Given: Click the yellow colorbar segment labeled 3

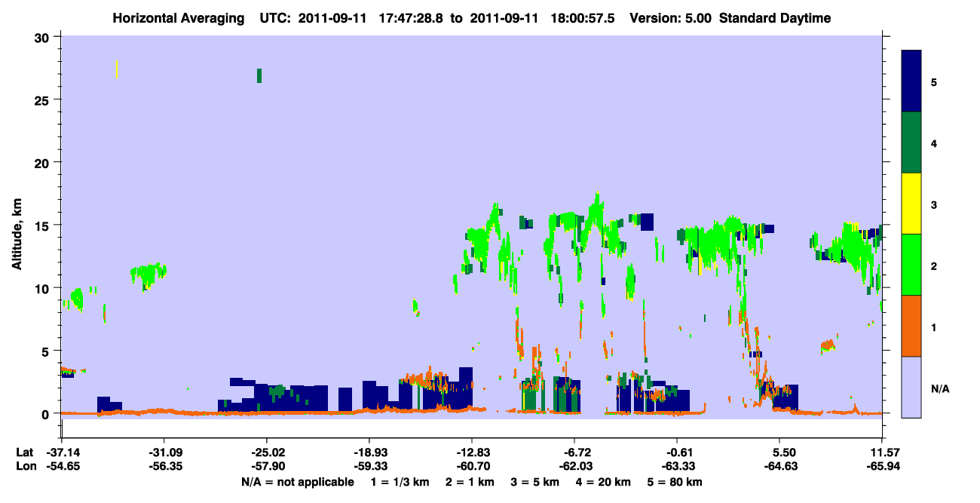Looking at the screenshot, I should point(911,204).
